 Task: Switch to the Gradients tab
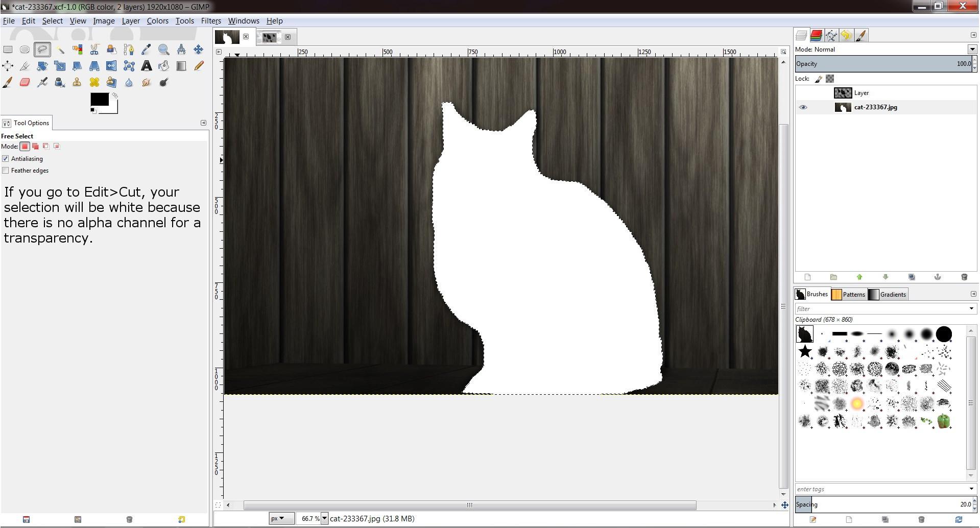click(888, 295)
